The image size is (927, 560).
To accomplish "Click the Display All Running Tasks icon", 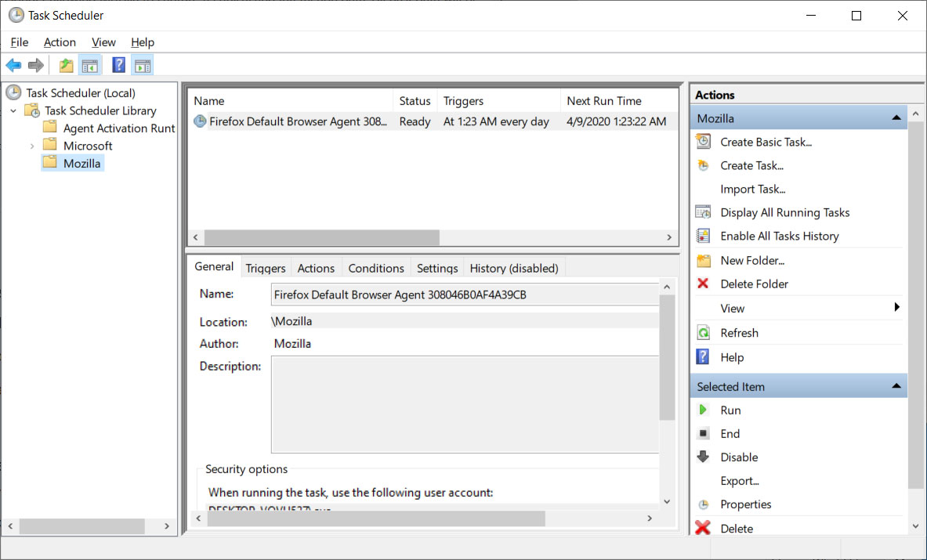I will [x=704, y=213].
